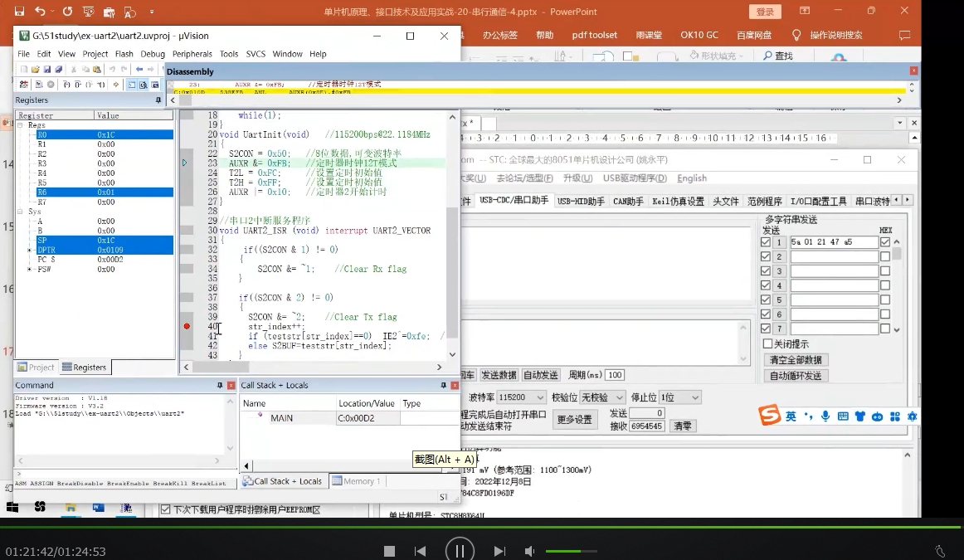The height and width of the screenshot is (560, 964).
Task: Click the Step Over debug icon
Action: 77,85
